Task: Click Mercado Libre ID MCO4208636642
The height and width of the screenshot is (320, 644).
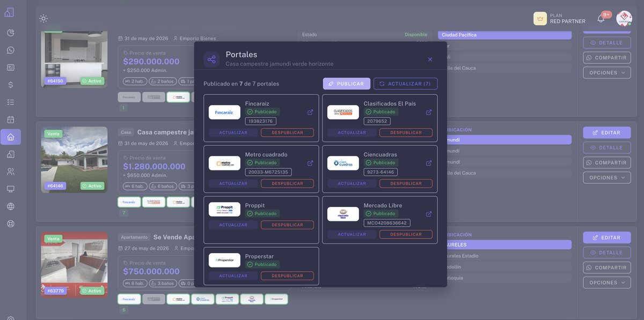Action: click(387, 223)
